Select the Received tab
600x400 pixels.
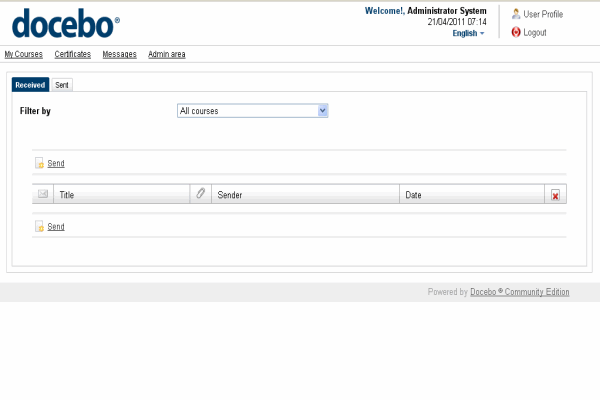pos(30,85)
